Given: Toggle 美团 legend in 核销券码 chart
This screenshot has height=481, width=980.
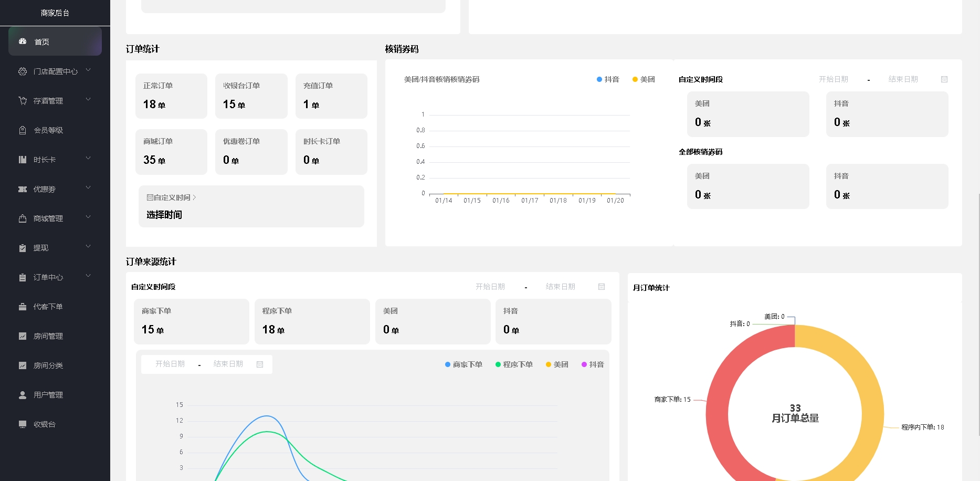Looking at the screenshot, I should click(644, 79).
